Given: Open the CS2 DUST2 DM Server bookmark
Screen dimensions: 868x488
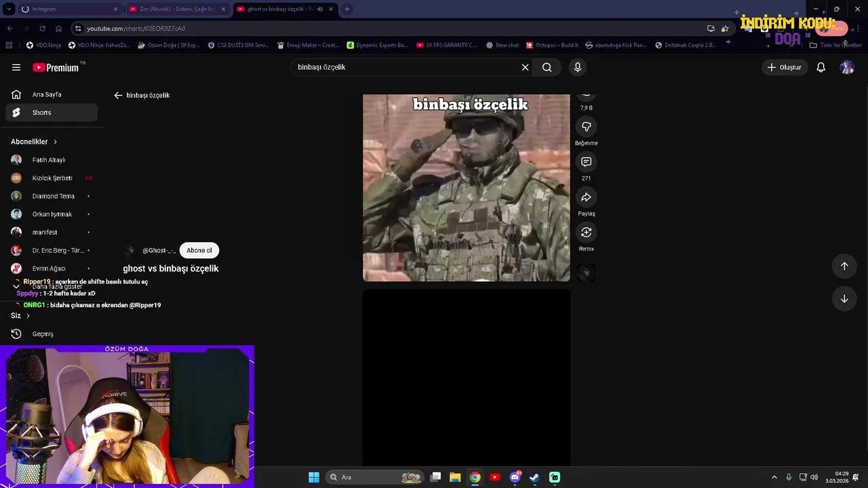Looking at the screenshot, I should point(238,45).
